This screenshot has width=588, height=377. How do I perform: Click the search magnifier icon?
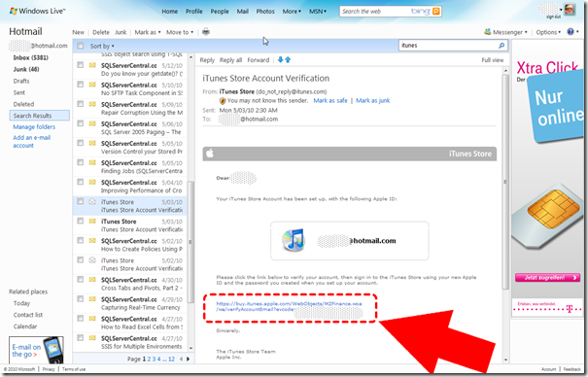[x=502, y=46]
